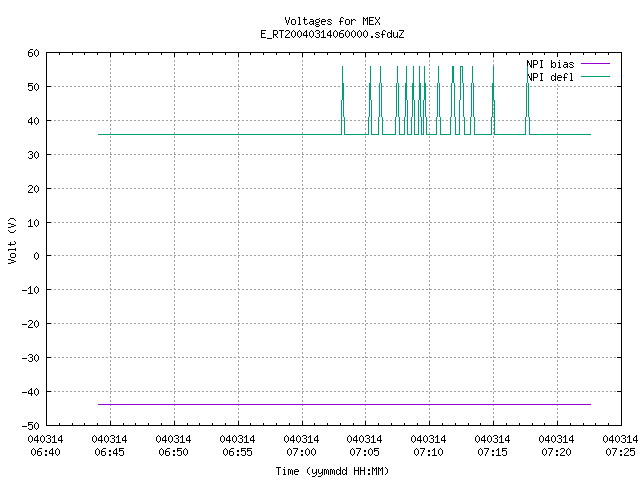This screenshot has height=480, width=640.
Task: Click the y-axis tick label -10
Action: coord(31,290)
